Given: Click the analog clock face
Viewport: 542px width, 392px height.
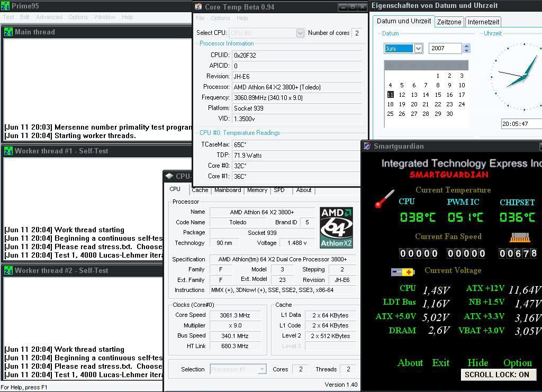Looking at the screenshot, I should pos(517,77).
